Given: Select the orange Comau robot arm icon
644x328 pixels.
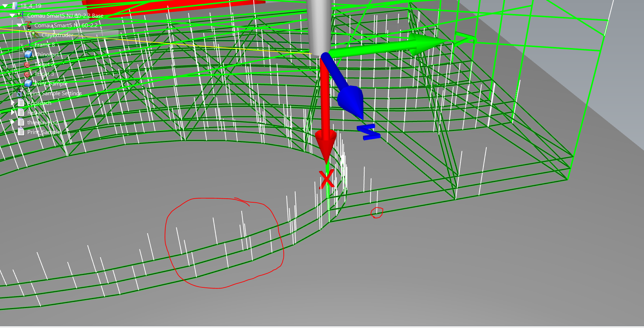Looking at the screenshot, I should pos(28,25).
